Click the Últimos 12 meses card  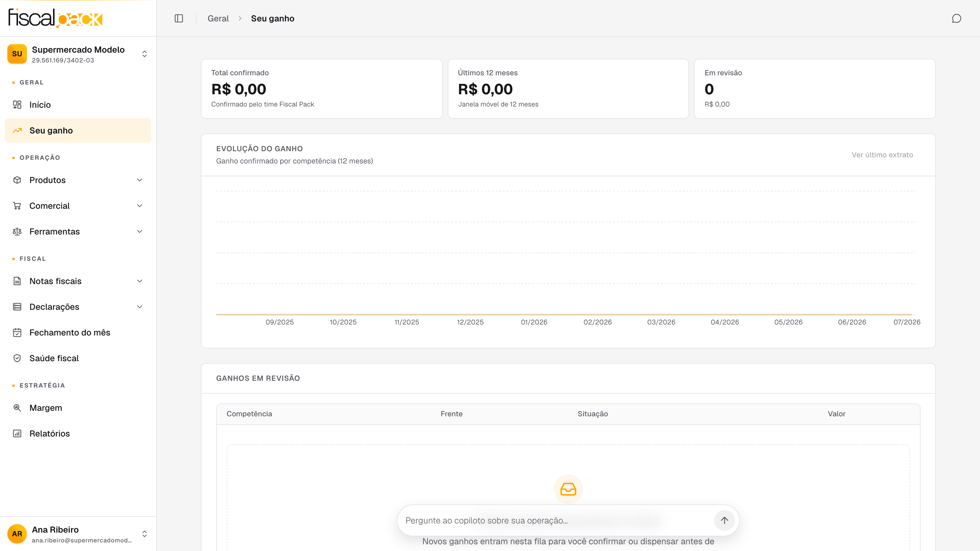[x=568, y=88]
